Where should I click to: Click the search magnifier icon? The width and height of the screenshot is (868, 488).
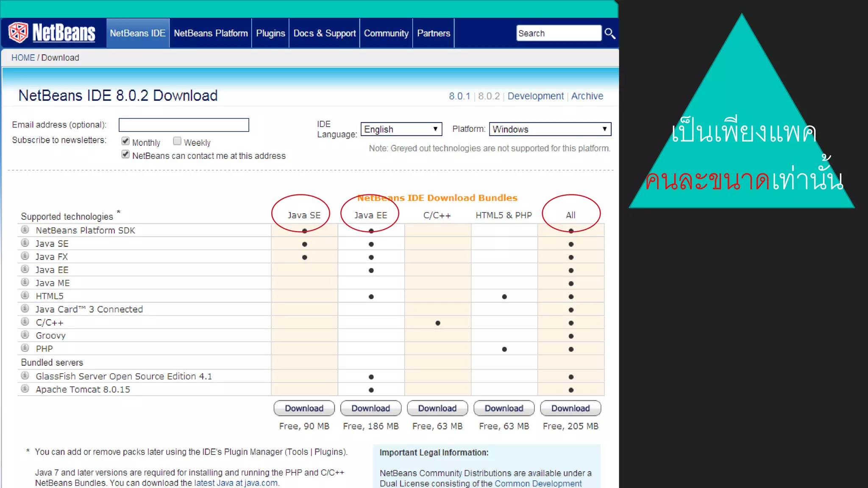click(x=609, y=33)
